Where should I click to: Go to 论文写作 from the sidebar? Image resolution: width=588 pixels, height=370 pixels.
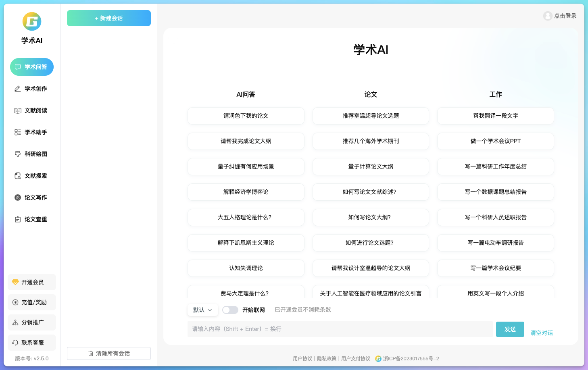click(31, 197)
